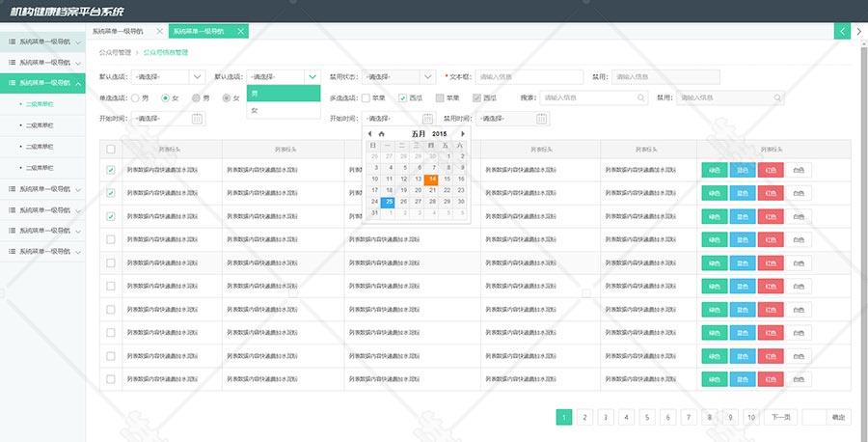Click 红色 button in last table row
Image resolution: width=868 pixels, height=442 pixels.
(x=771, y=379)
